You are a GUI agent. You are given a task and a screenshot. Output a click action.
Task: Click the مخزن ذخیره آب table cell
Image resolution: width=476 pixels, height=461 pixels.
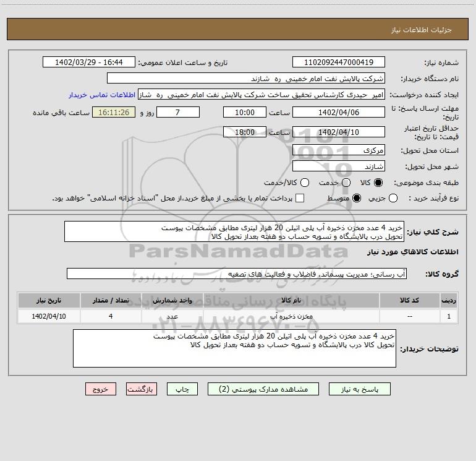(291, 316)
